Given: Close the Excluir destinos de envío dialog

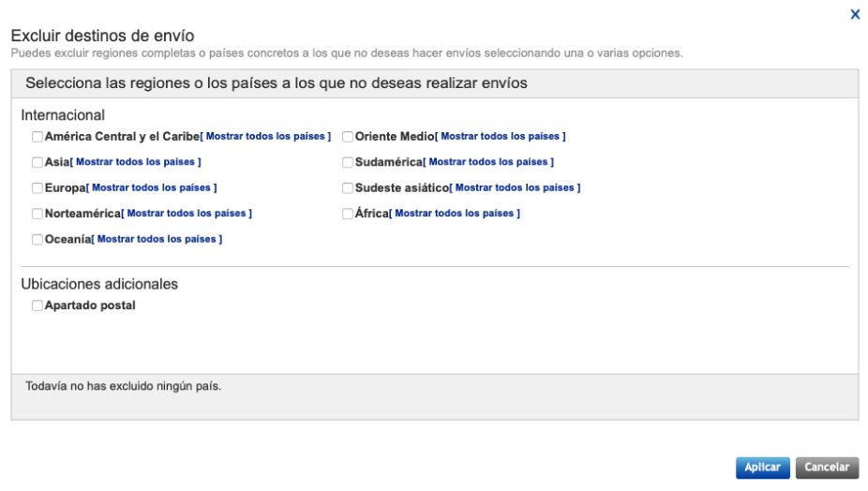Looking at the screenshot, I should tap(855, 14).
